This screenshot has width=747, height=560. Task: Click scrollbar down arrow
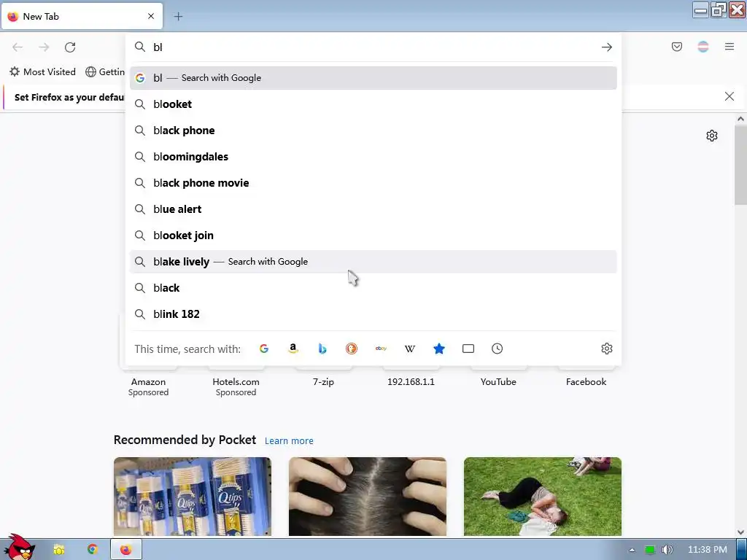pos(740,532)
